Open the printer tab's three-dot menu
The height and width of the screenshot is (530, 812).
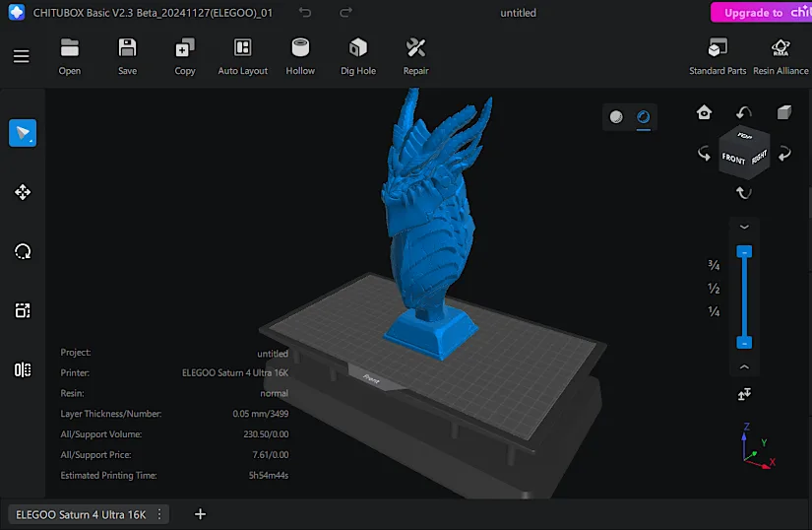(x=159, y=514)
